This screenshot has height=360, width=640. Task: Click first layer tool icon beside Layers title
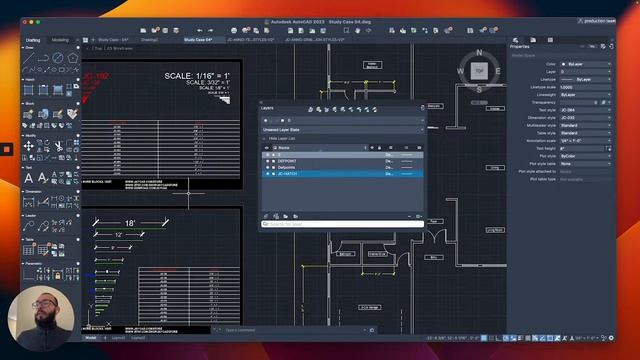(311, 109)
